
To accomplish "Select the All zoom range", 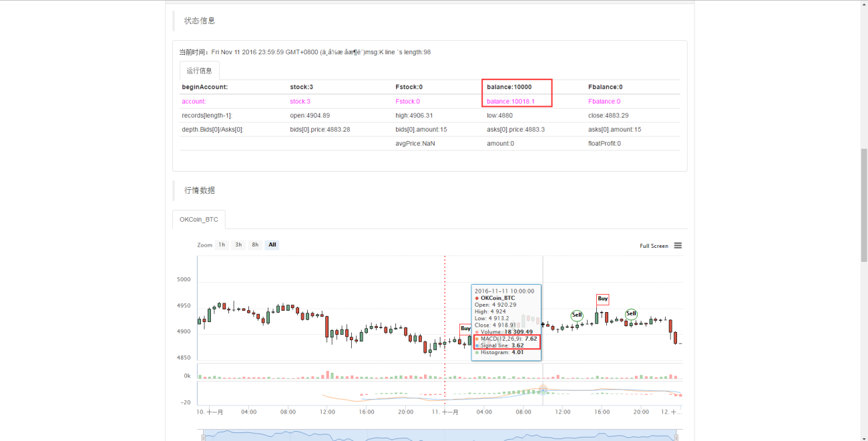I will [272, 245].
